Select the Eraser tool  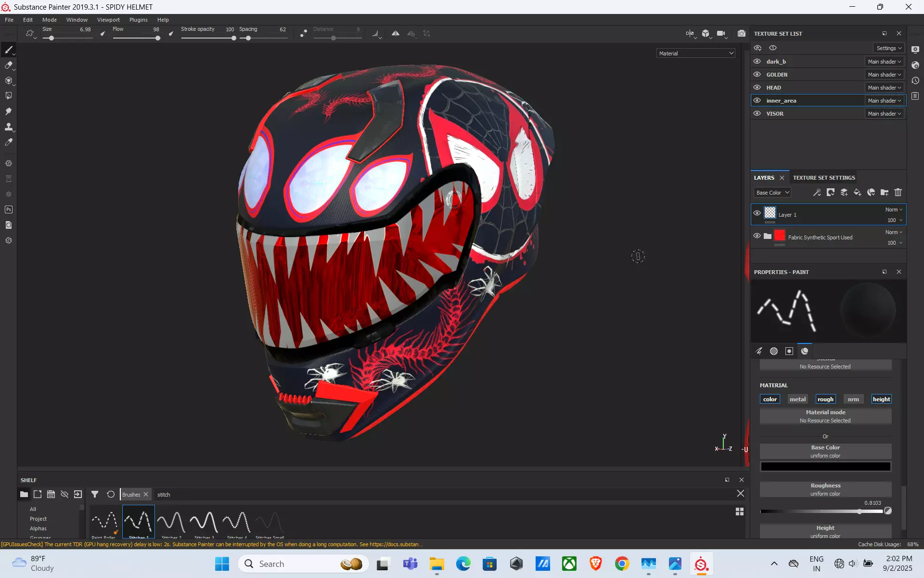[9, 66]
